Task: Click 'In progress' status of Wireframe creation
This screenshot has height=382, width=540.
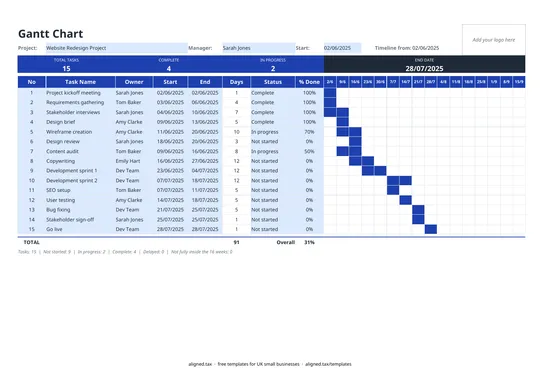Action: click(x=264, y=132)
